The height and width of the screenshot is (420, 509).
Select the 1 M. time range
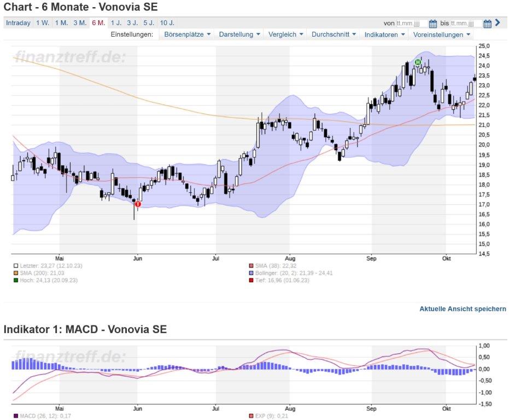pos(61,23)
